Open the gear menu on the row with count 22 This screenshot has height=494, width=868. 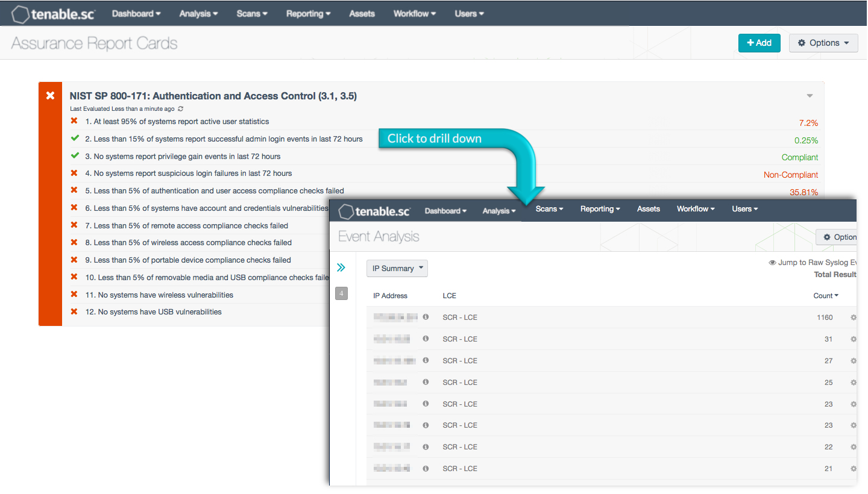click(x=853, y=447)
